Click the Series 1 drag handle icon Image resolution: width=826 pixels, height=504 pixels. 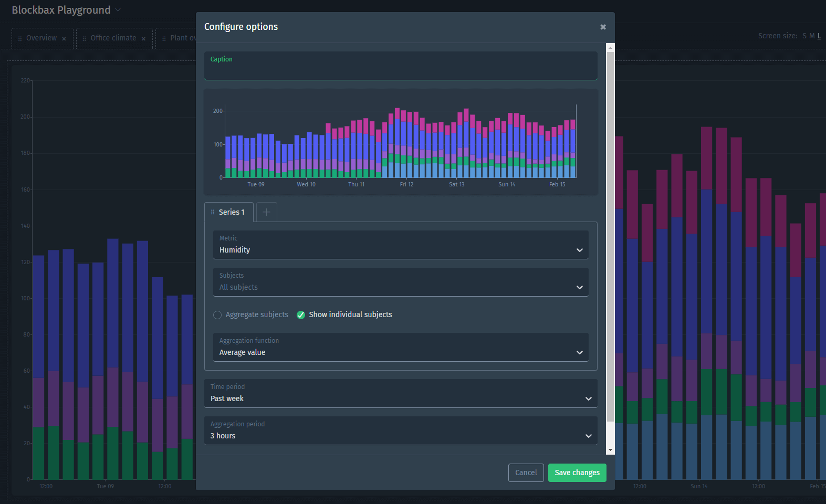point(213,212)
